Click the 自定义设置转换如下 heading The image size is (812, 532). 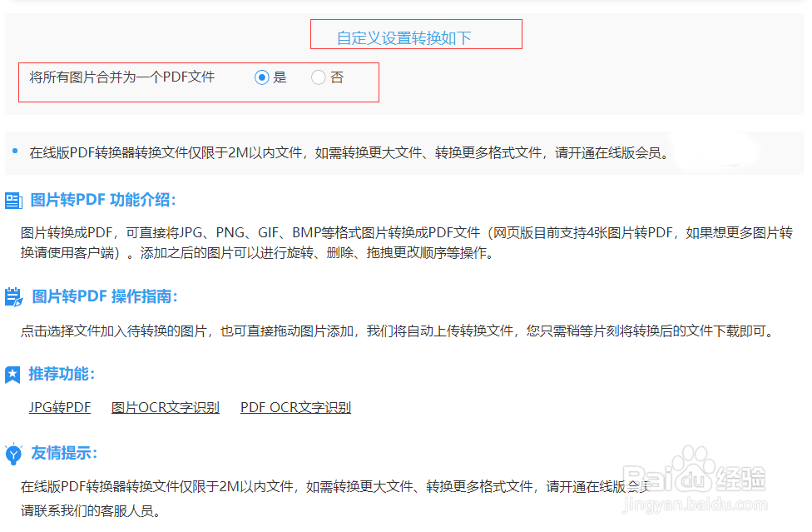tap(404, 37)
